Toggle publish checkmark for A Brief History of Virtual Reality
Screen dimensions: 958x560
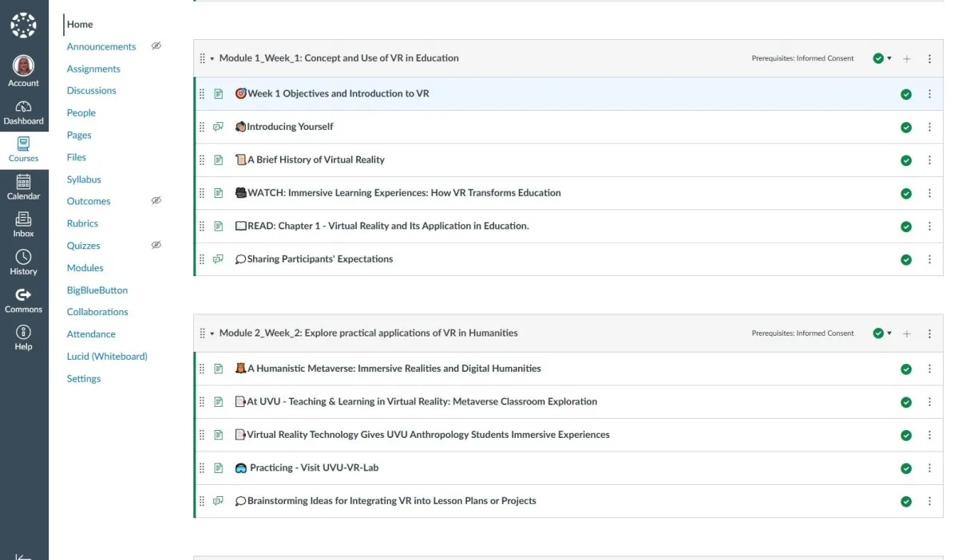point(906,160)
